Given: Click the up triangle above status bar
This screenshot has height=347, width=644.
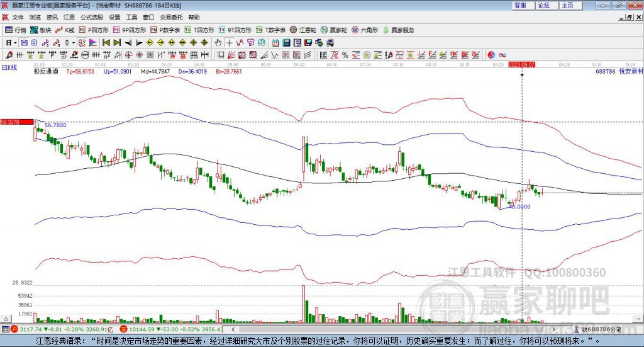Looking at the screenshot, I should (x=6, y=319).
